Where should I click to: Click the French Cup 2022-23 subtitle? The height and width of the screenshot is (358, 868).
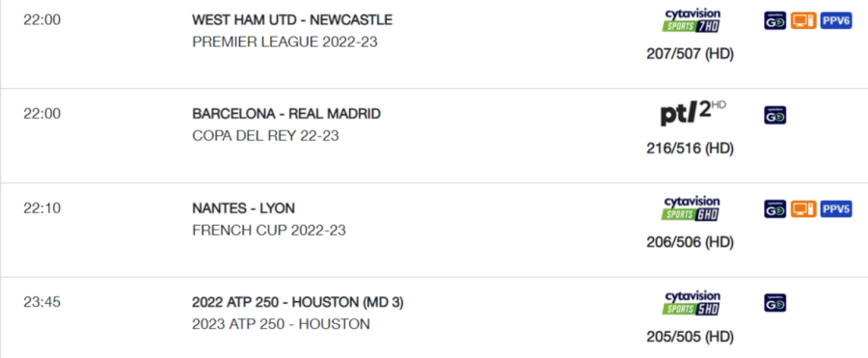(x=269, y=230)
